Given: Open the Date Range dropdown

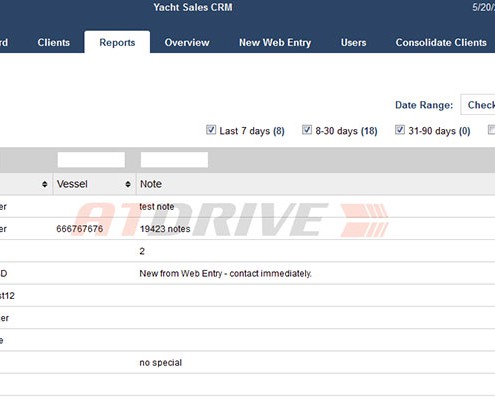Looking at the screenshot, I should pyautogui.click(x=478, y=105).
